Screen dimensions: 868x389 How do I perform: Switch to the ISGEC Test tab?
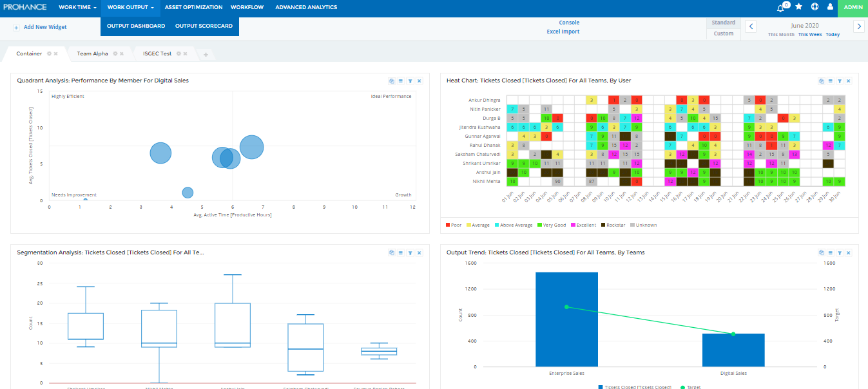pos(157,53)
